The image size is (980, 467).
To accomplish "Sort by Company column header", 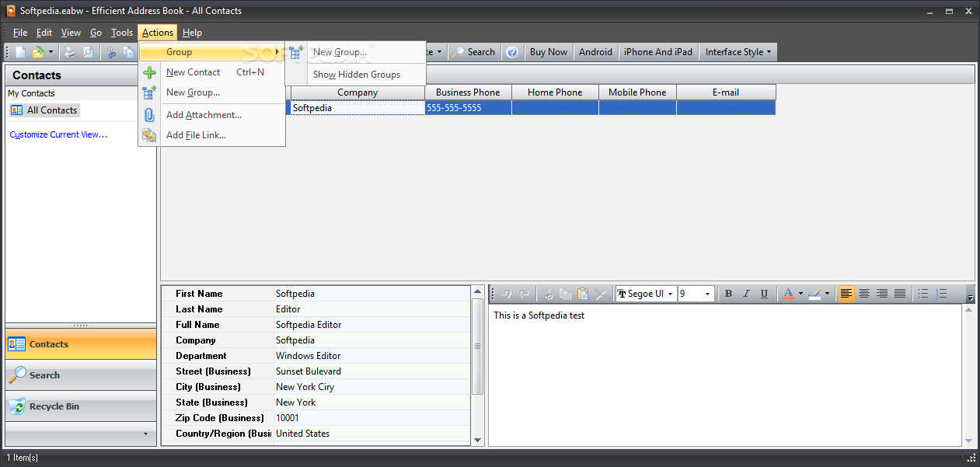I will click(x=357, y=92).
